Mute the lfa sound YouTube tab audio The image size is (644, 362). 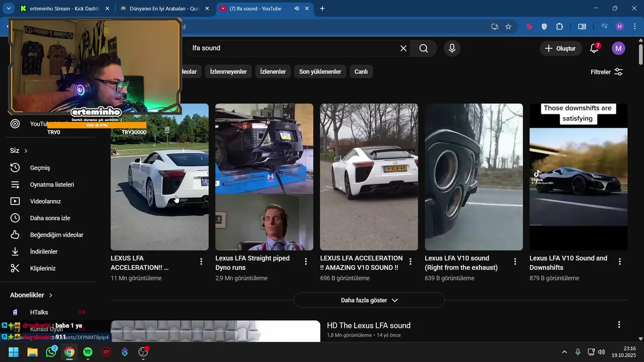pyautogui.click(x=297, y=9)
